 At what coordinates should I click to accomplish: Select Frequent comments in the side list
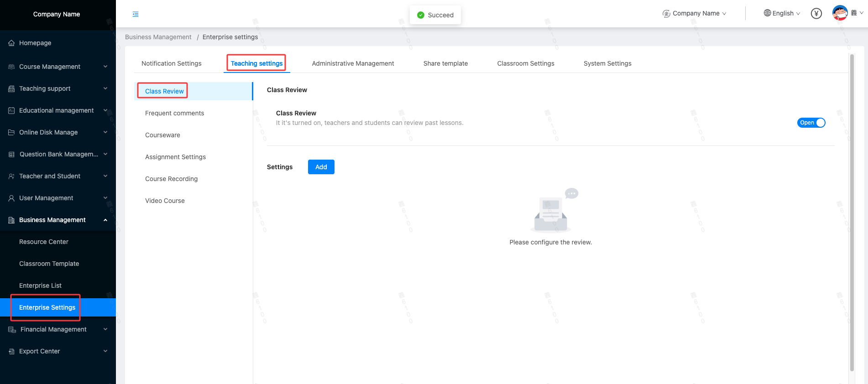[x=174, y=113]
